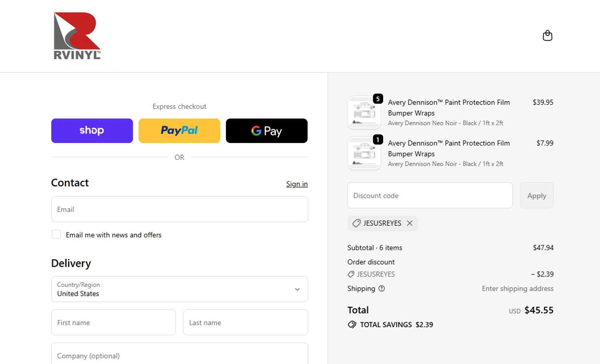Open the Country/Region dropdown

(180, 289)
